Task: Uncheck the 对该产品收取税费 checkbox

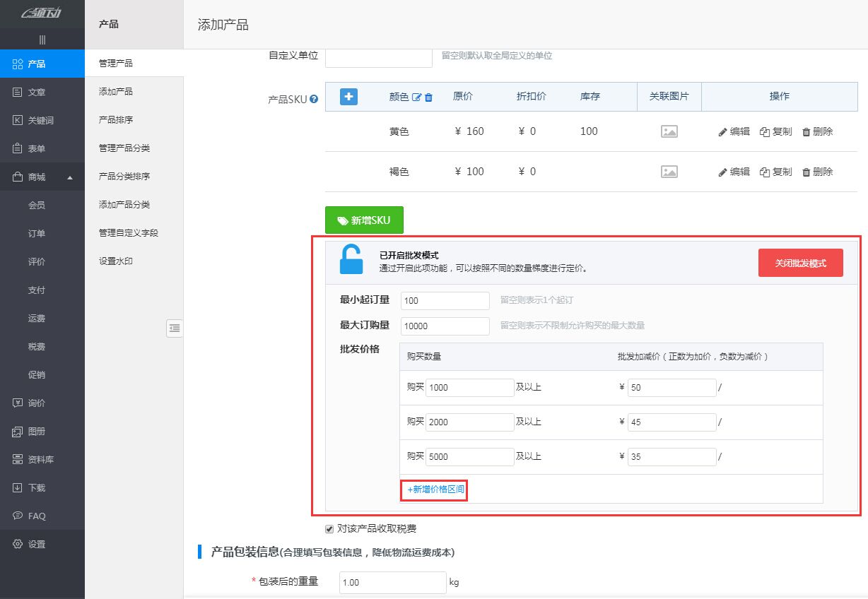Action: tap(329, 528)
